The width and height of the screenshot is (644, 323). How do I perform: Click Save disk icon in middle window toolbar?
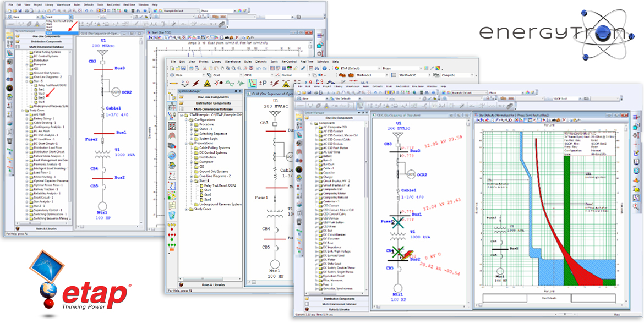(184, 68)
